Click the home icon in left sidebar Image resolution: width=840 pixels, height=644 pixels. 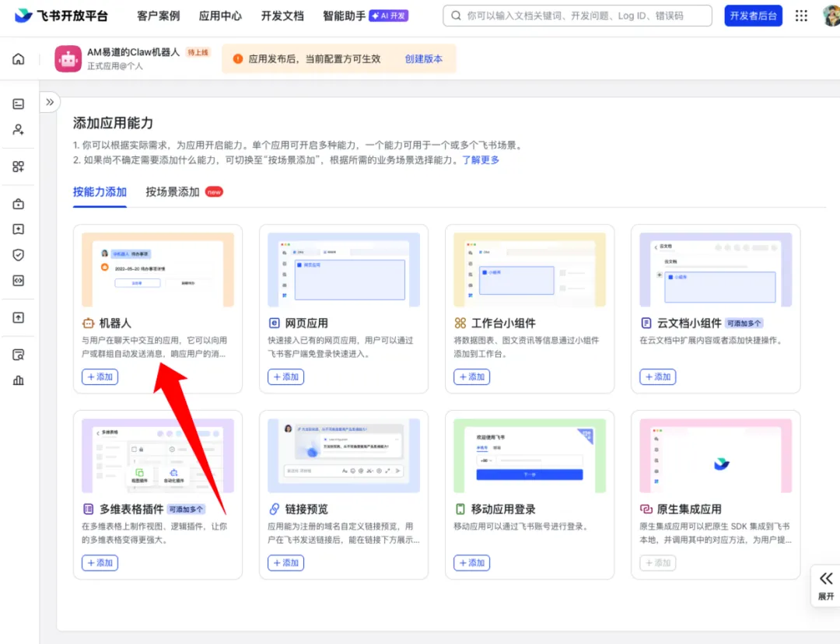point(19,59)
